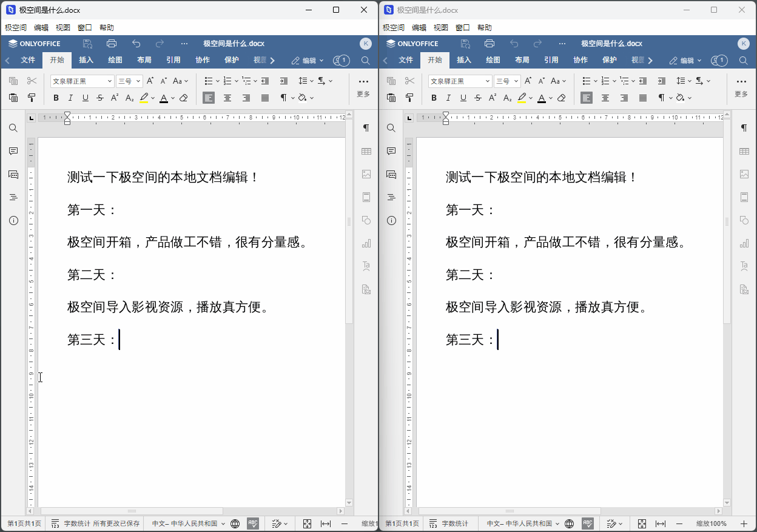Decrease font size in right window

point(542,81)
